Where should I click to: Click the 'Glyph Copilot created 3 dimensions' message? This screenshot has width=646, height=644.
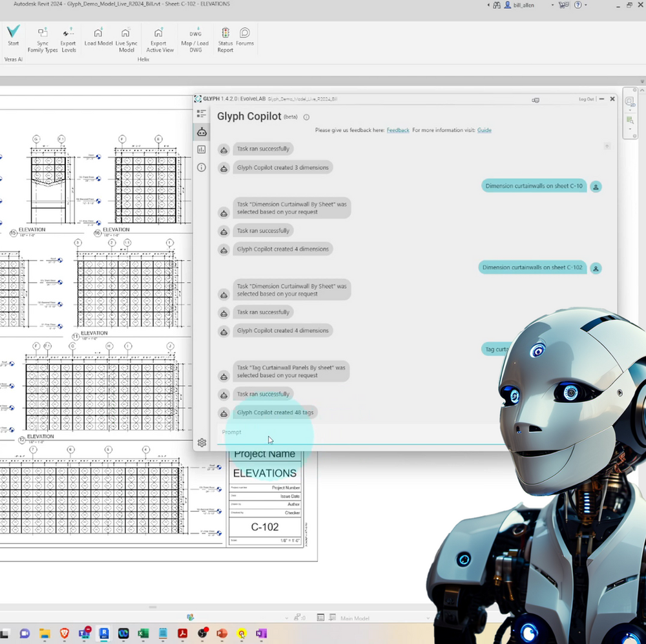point(283,167)
